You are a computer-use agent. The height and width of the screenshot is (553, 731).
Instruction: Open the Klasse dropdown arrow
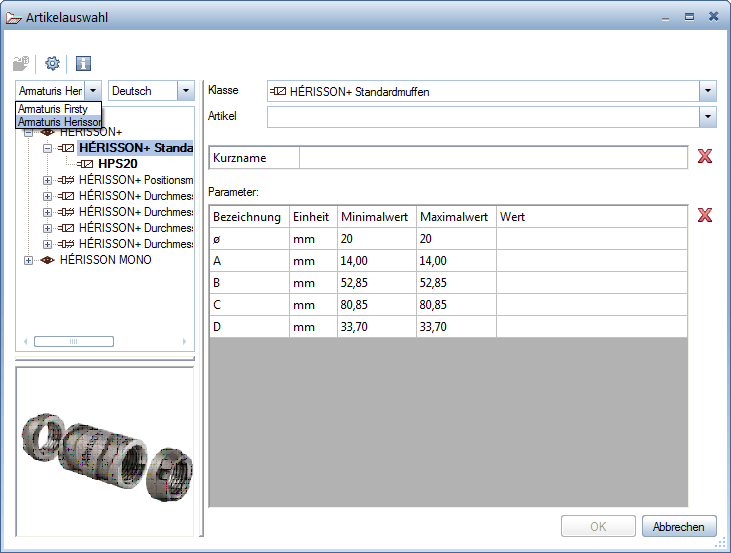[x=708, y=91]
